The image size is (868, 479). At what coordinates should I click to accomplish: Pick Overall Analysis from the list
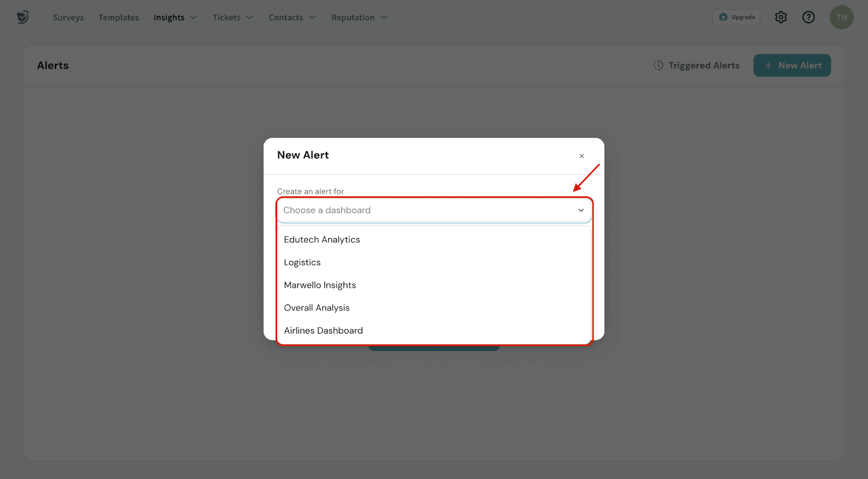coord(317,308)
